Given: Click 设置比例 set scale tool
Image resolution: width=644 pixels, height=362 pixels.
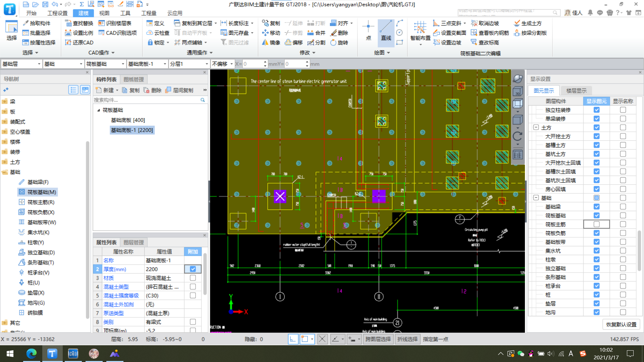Looking at the screenshot, I should pyautogui.click(x=79, y=33).
